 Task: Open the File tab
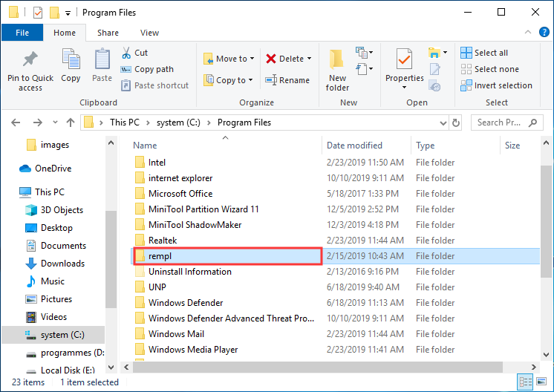pyautogui.click(x=22, y=33)
